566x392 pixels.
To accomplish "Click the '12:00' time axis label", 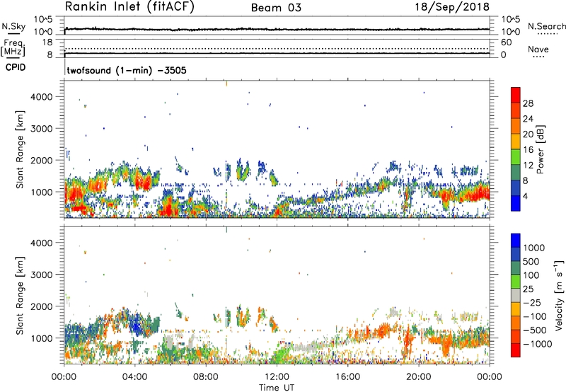I will click(x=277, y=377).
